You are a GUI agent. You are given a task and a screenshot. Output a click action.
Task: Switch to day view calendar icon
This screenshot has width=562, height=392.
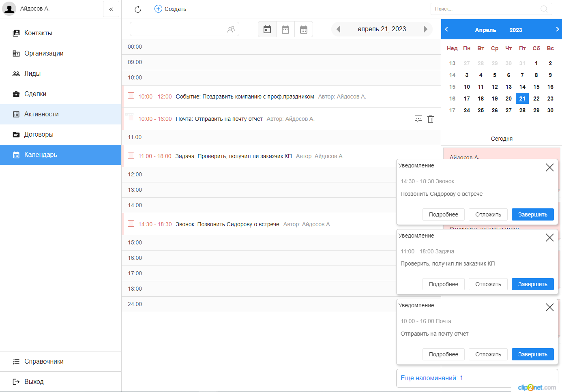(x=267, y=29)
